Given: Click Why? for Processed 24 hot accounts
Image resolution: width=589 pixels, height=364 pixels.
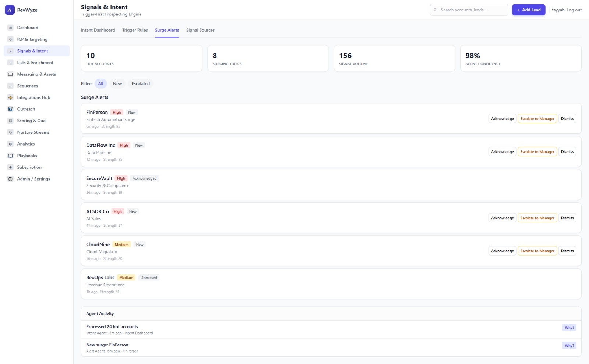Looking at the screenshot, I should pyautogui.click(x=569, y=328).
